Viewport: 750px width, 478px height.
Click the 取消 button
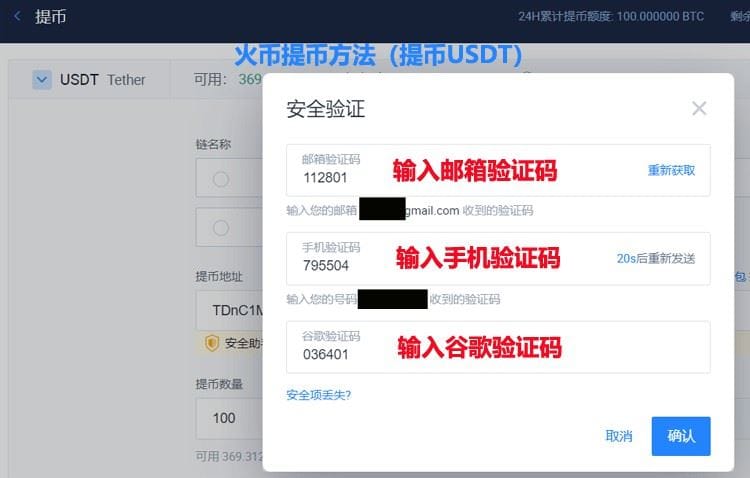[618, 436]
